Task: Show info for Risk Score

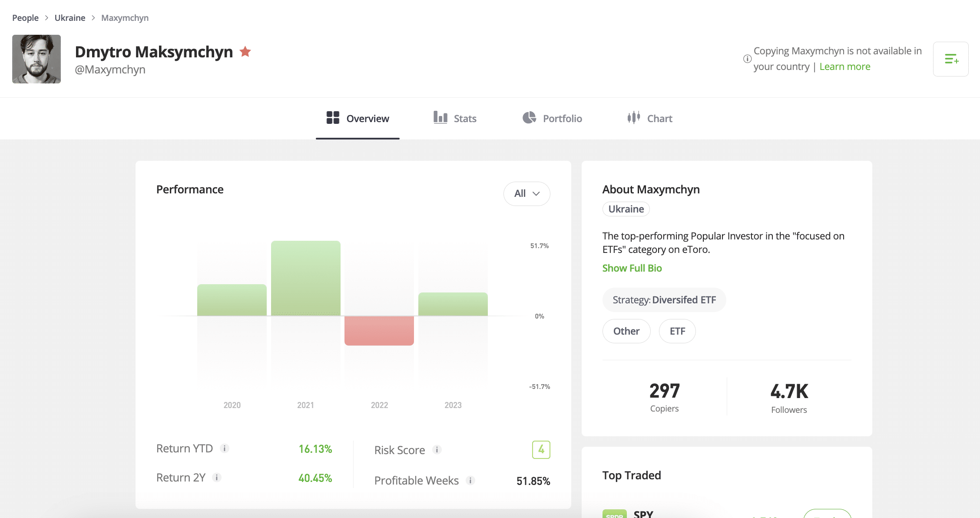Action: (437, 450)
